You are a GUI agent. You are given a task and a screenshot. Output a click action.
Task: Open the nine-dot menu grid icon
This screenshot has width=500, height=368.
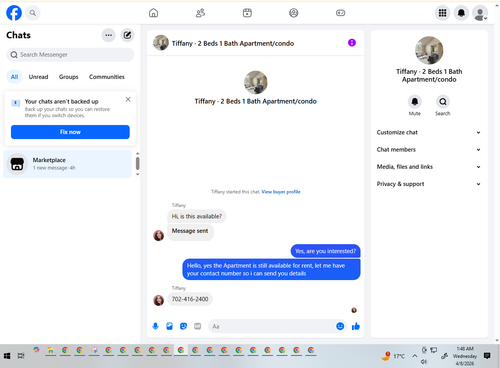pos(442,13)
